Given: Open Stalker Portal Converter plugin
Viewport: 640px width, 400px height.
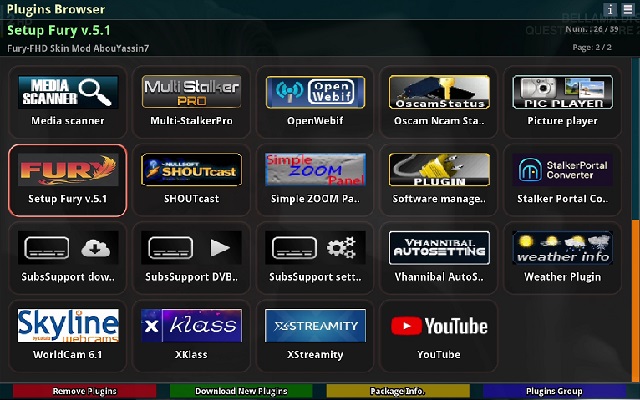Looking at the screenshot, I should click(x=562, y=180).
